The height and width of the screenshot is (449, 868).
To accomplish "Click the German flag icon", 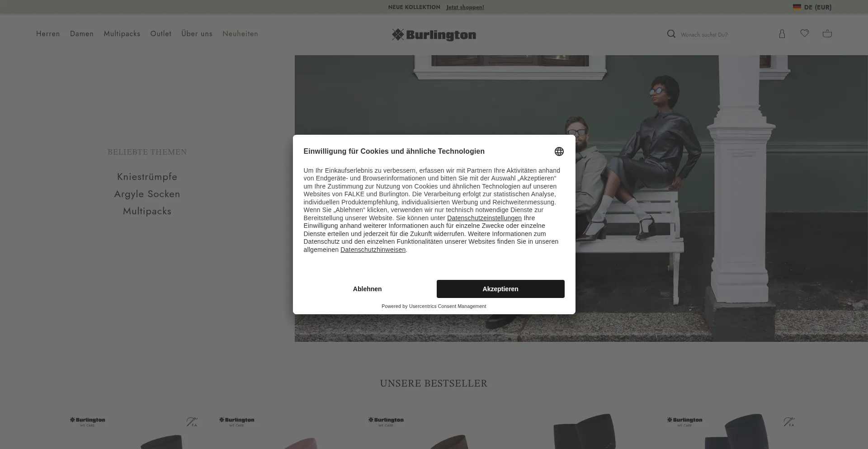I will point(797,7).
